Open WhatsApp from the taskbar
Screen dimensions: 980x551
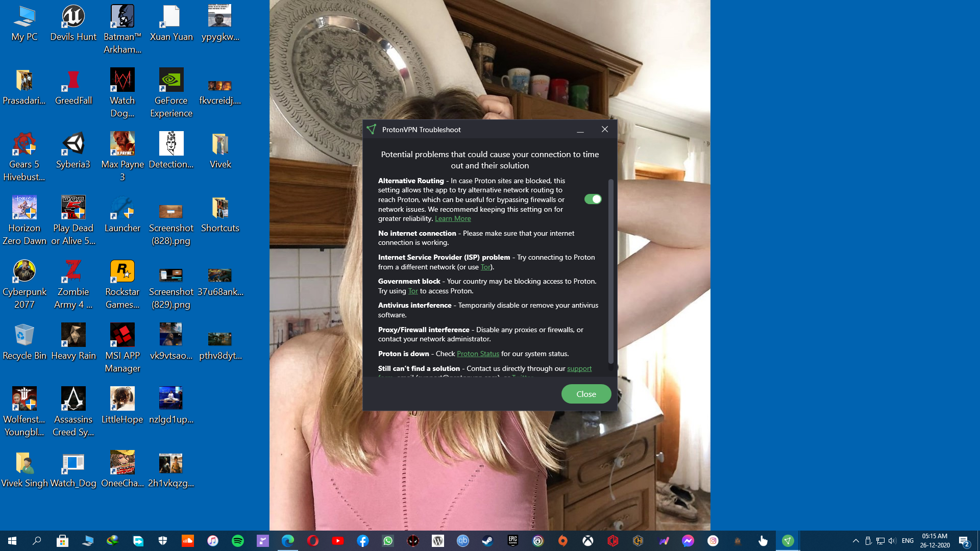point(388,541)
